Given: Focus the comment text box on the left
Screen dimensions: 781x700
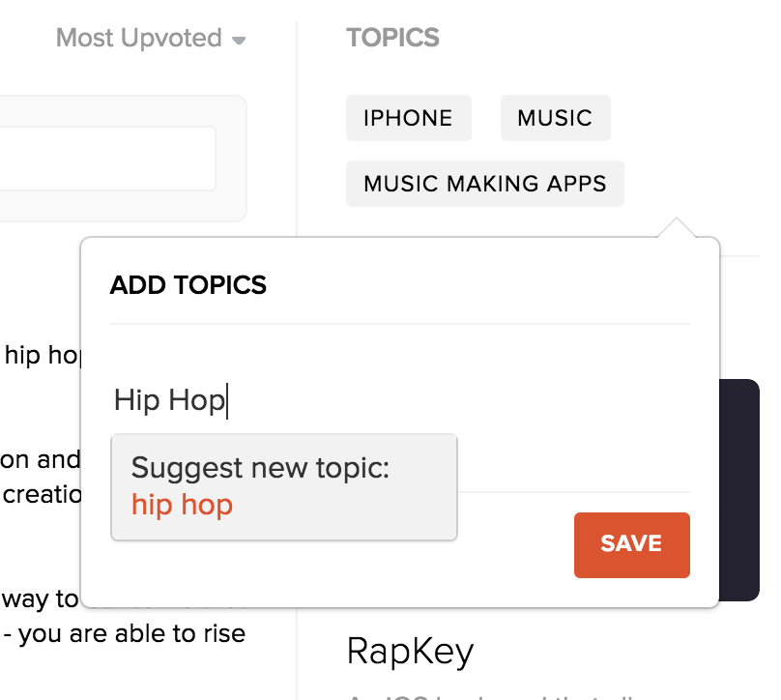Looking at the screenshot, I should 107,159.
